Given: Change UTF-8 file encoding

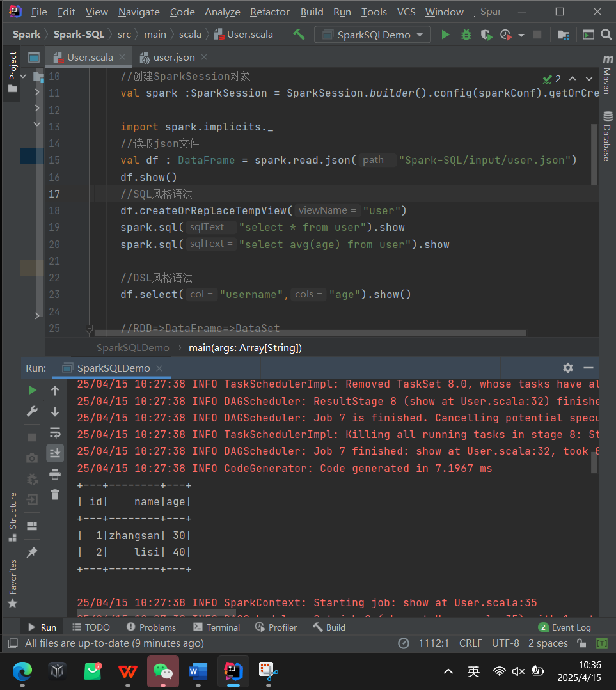Looking at the screenshot, I should 505,643.
